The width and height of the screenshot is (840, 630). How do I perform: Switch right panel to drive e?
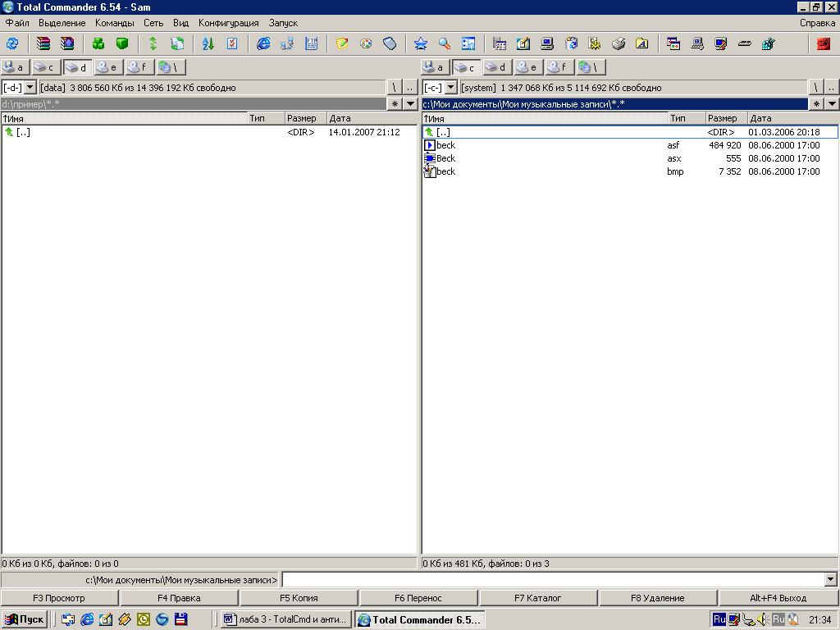(529, 67)
